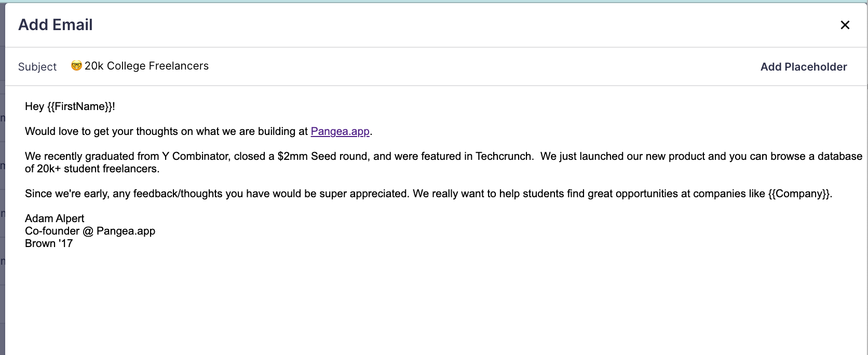
Task: Close the Add Email dialog
Action: 845,25
